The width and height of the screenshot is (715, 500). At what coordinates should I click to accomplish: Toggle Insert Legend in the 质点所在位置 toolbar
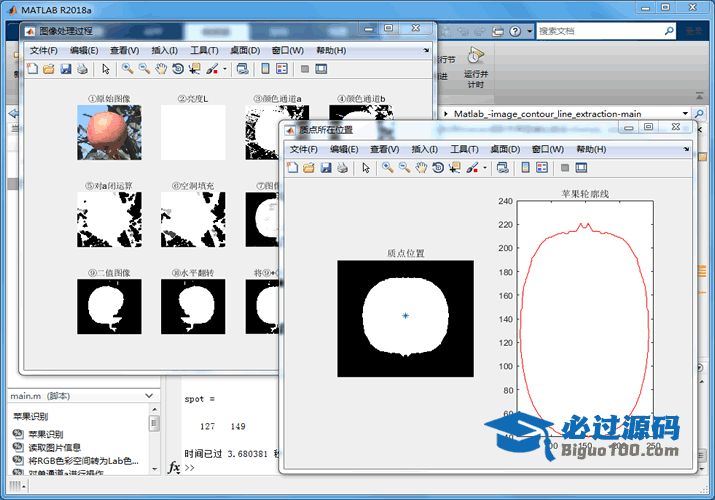tap(541, 167)
